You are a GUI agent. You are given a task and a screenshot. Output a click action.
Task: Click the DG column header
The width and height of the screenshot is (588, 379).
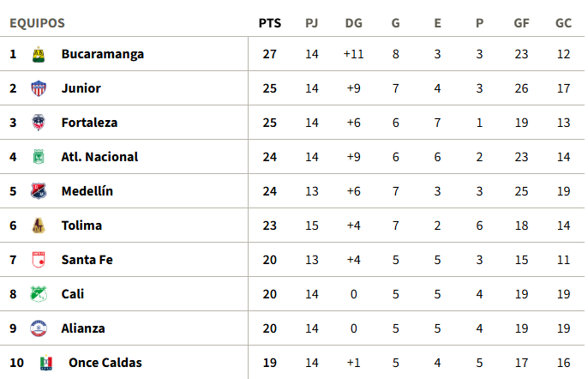coord(353,23)
